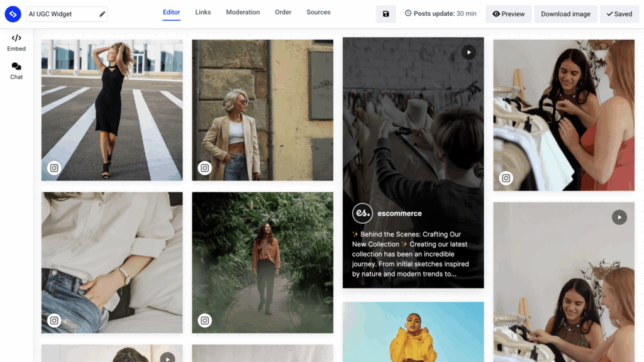
Task: Open the yellow hoodie post thumbnail
Action: [413, 332]
